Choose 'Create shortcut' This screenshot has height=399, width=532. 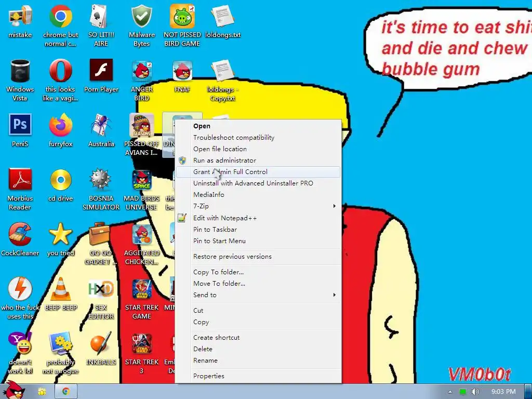tap(258, 338)
